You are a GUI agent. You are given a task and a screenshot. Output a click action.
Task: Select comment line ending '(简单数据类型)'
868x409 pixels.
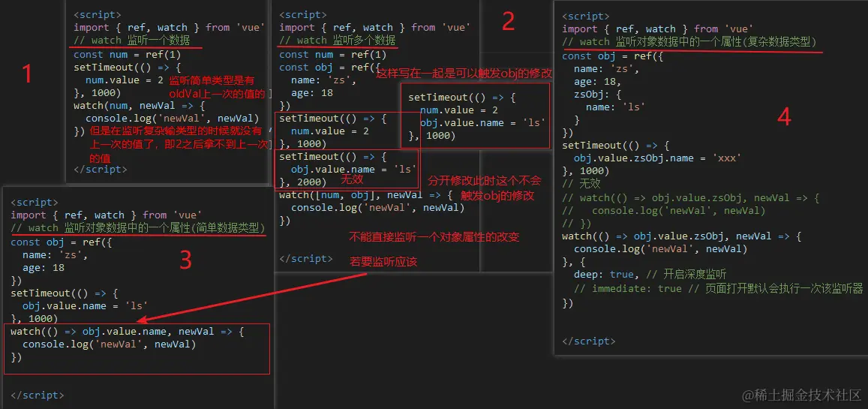click(137, 228)
